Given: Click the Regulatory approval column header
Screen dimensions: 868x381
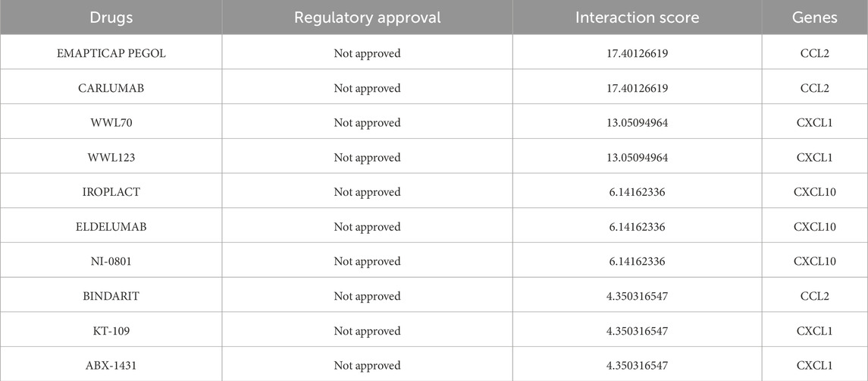Looking at the screenshot, I should (x=367, y=17).
